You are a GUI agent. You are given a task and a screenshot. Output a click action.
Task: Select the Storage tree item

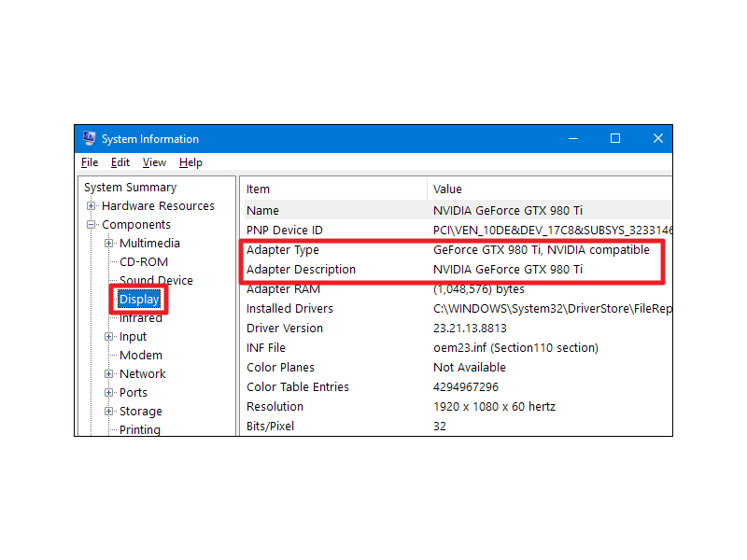pyautogui.click(x=141, y=411)
